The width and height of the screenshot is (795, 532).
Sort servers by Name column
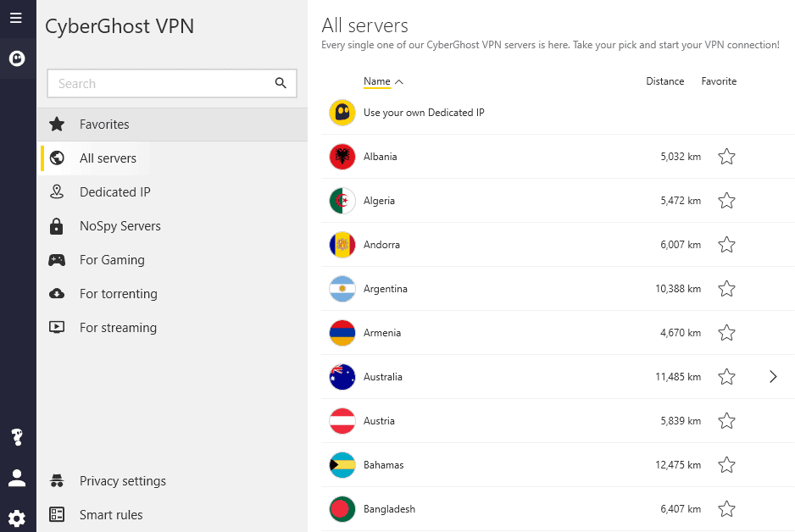click(x=377, y=82)
